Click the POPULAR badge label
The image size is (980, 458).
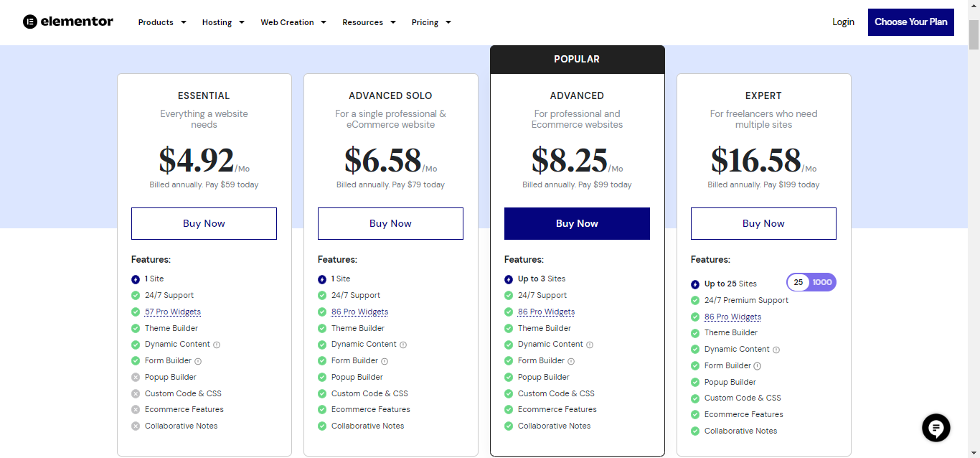point(577,60)
